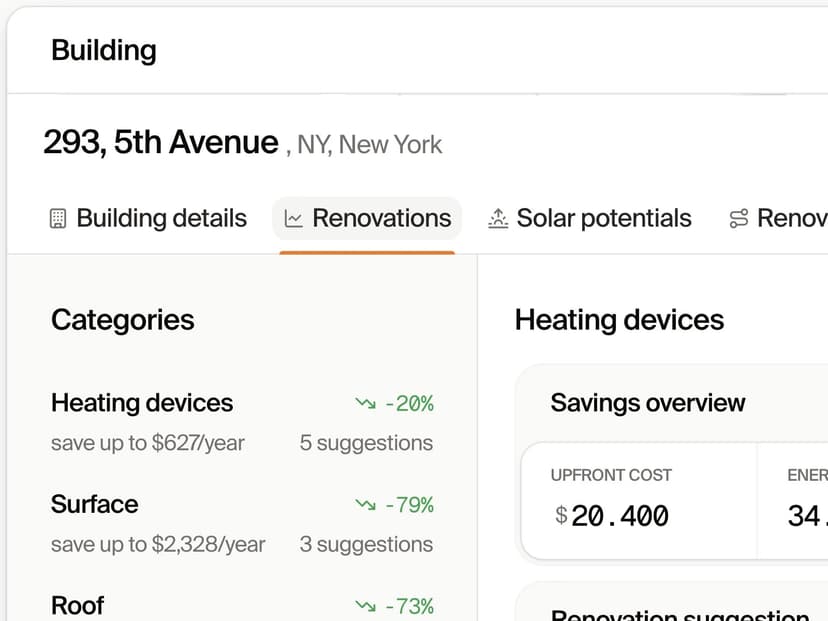828x621 pixels.
Task: Click the save up to $2,328/year text
Action: pyautogui.click(x=158, y=545)
